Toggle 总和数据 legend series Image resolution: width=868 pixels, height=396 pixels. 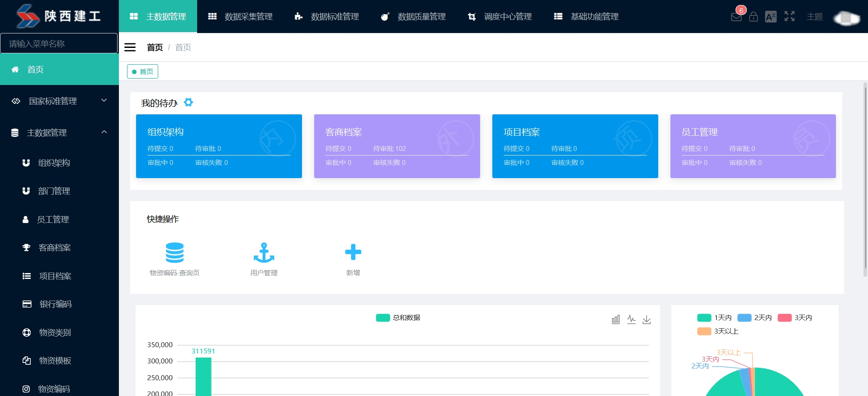pyautogui.click(x=398, y=318)
